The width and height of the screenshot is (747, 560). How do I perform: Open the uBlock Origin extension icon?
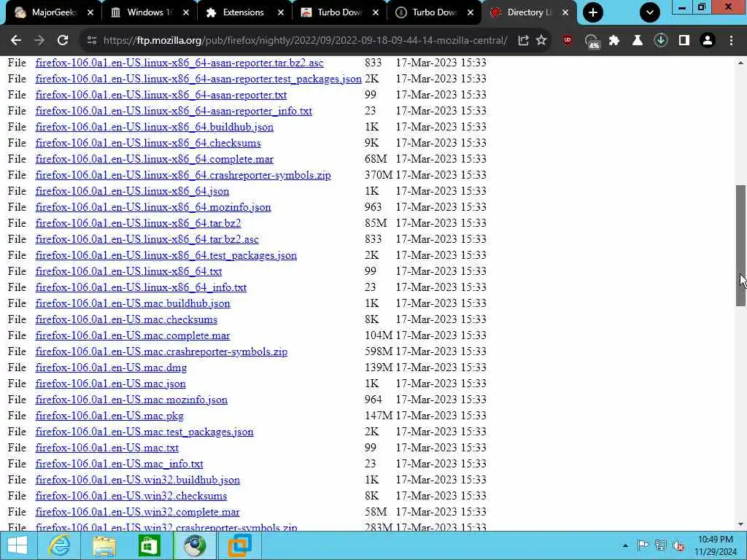567,41
